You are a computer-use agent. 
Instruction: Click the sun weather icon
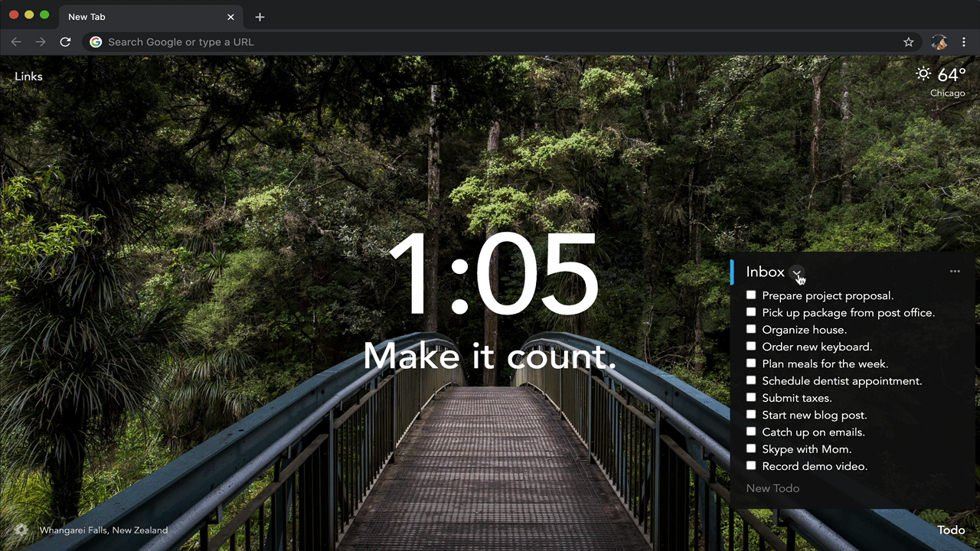point(924,73)
